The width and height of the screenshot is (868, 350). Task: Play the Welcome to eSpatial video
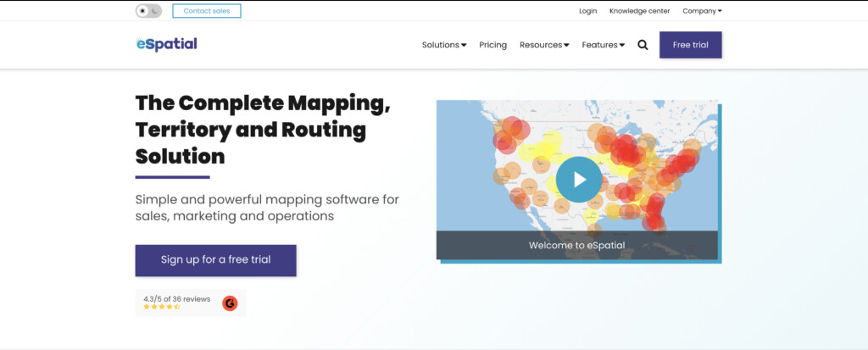578,180
